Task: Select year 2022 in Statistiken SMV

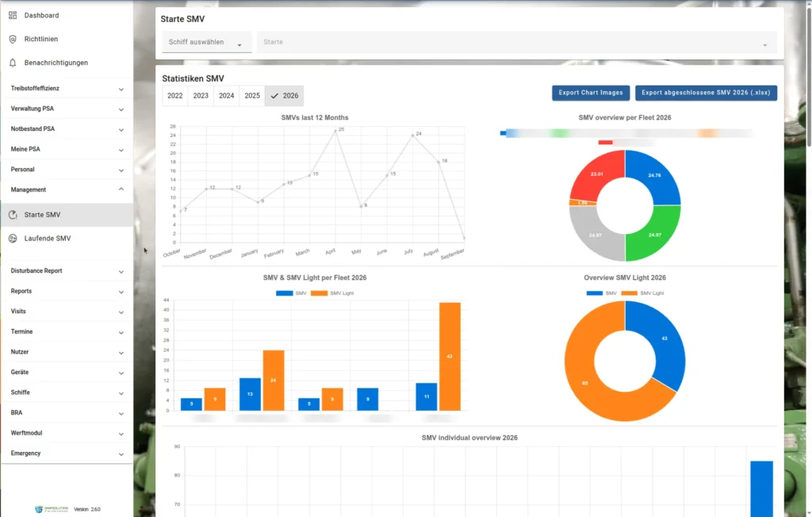Action: pos(175,96)
